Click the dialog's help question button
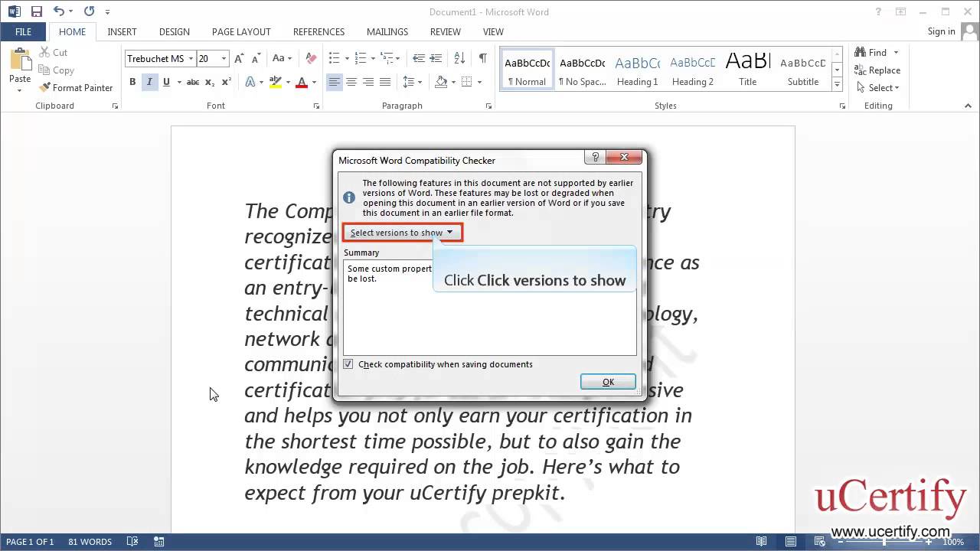980x551 pixels. pyautogui.click(x=595, y=157)
